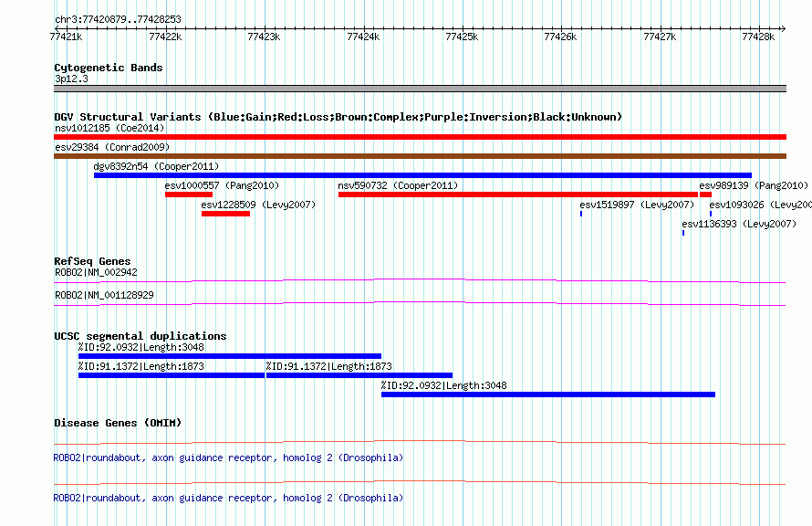
Task: Click the 77424k ruler tick
Action: [363, 37]
